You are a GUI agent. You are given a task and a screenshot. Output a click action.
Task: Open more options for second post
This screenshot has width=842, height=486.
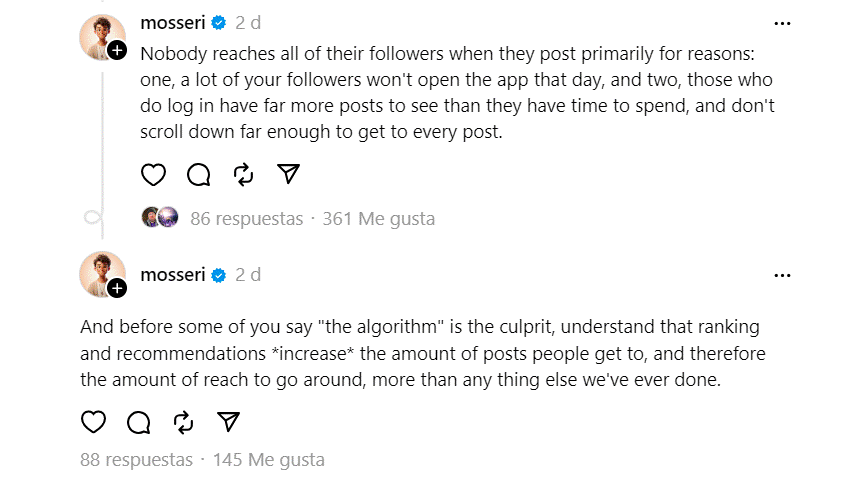click(x=782, y=275)
